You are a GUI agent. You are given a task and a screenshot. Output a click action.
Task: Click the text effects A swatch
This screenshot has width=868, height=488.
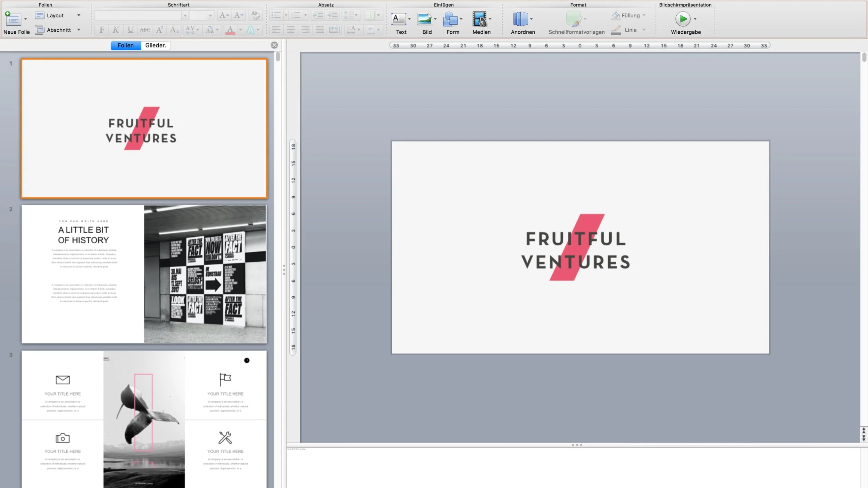(250, 30)
